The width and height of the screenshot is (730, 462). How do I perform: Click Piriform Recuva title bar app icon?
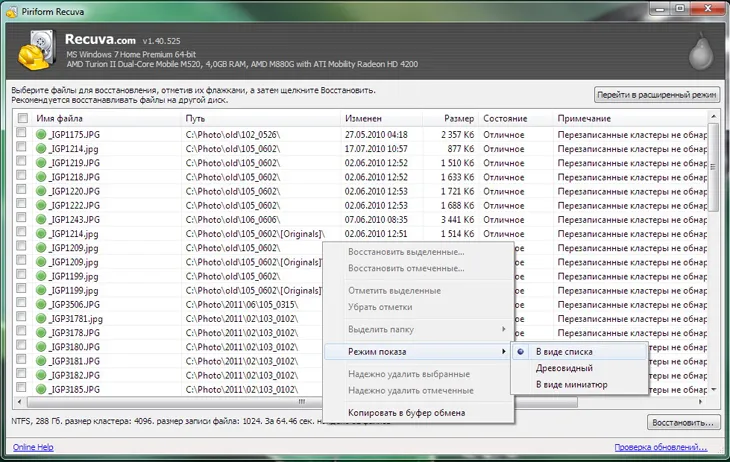pyautogui.click(x=12, y=12)
